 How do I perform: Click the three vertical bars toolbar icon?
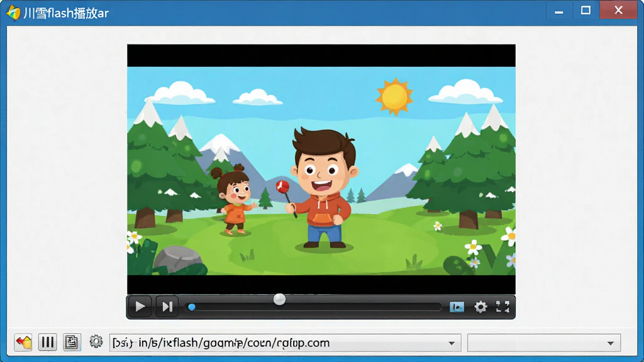click(48, 342)
